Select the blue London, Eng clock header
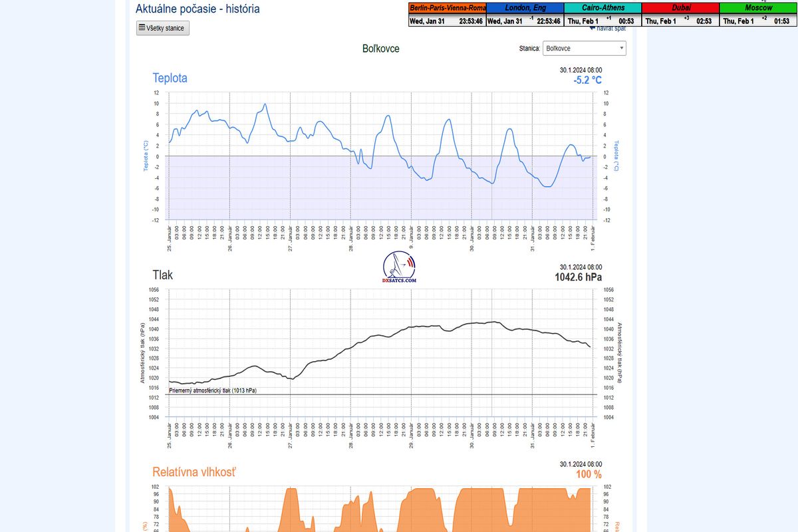Screen dimensions: 798x532 (525, 8)
